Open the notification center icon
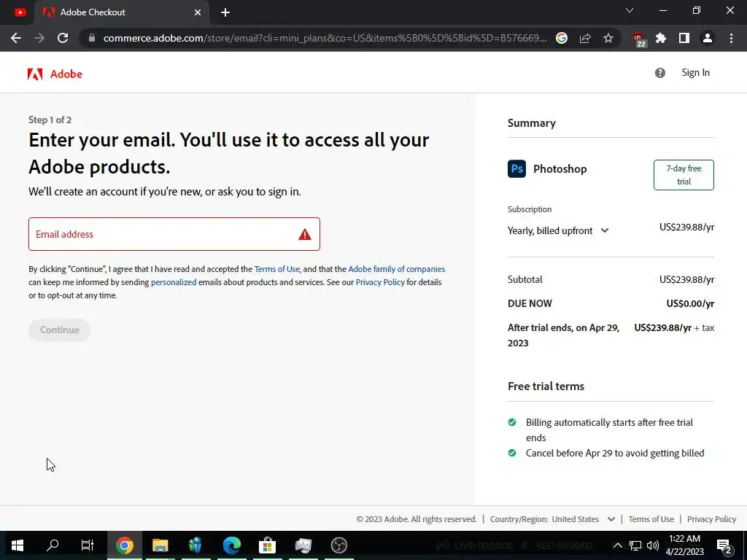The height and width of the screenshot is (560, 747). tap(724, 546)
